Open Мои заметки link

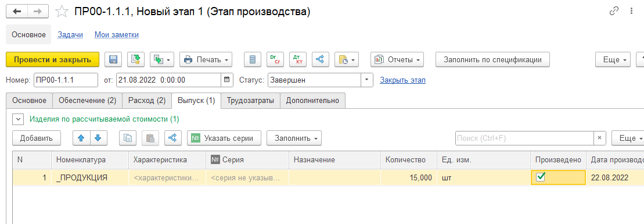click(x=117, y=34)
